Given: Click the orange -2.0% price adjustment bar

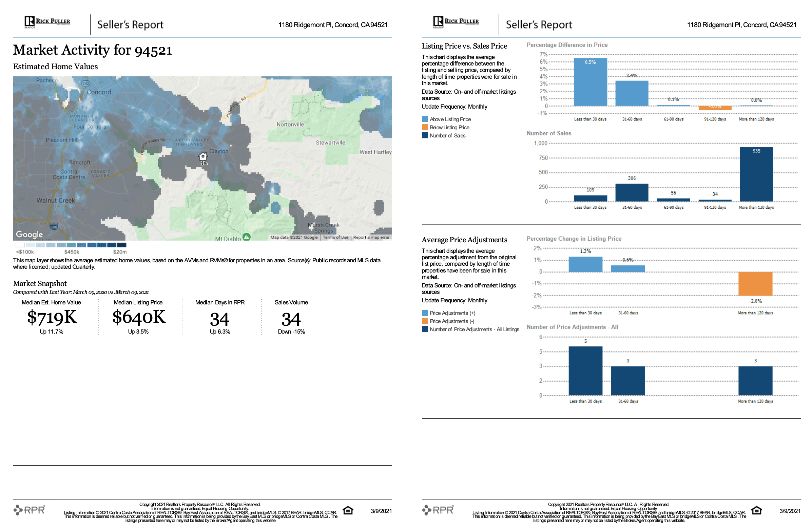Looking at the screenshot, I should tap(755, 284).
